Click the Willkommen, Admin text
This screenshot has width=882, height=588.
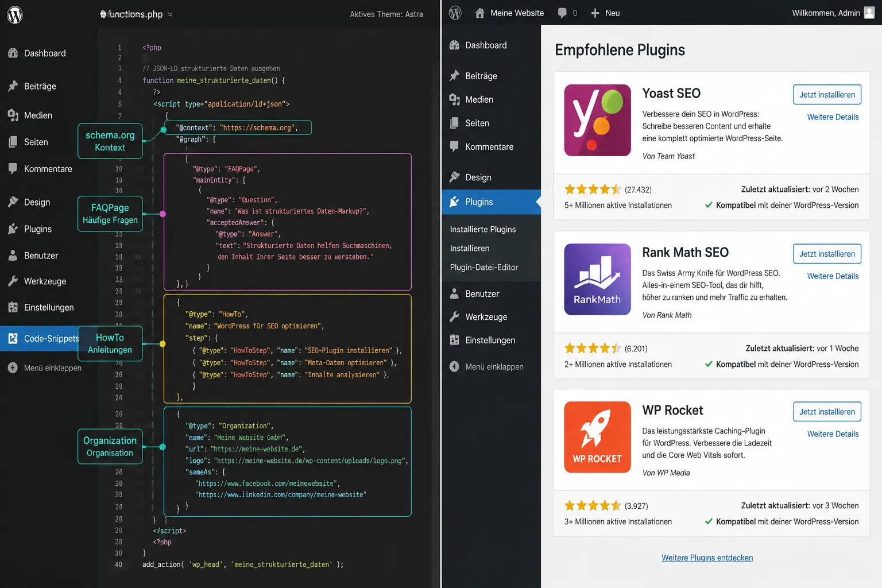[x=826, y=13]
